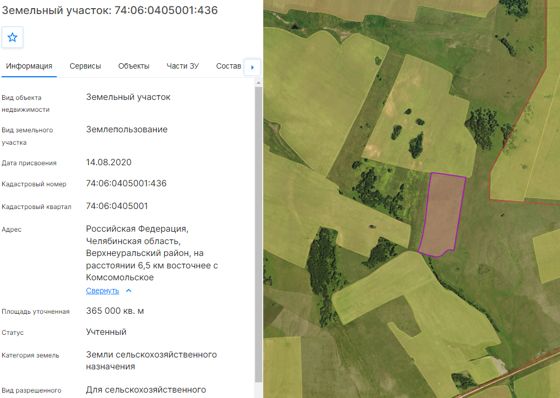
Task: Click the Площадь уточненная label
Action: 35,312
